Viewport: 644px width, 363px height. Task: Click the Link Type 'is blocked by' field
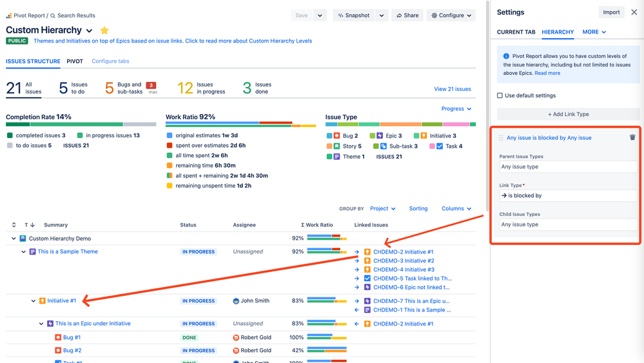(x=568, y=195)
